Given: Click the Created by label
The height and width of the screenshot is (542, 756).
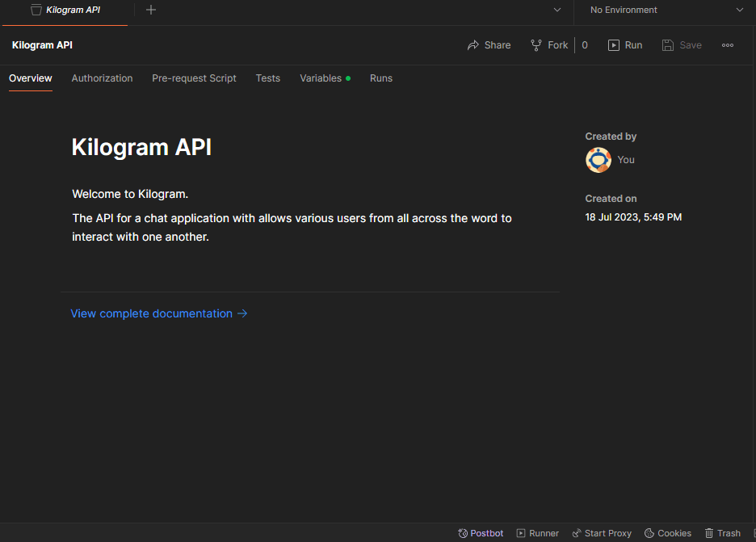Looking at the screenshot, I should (x=611, y=137).
